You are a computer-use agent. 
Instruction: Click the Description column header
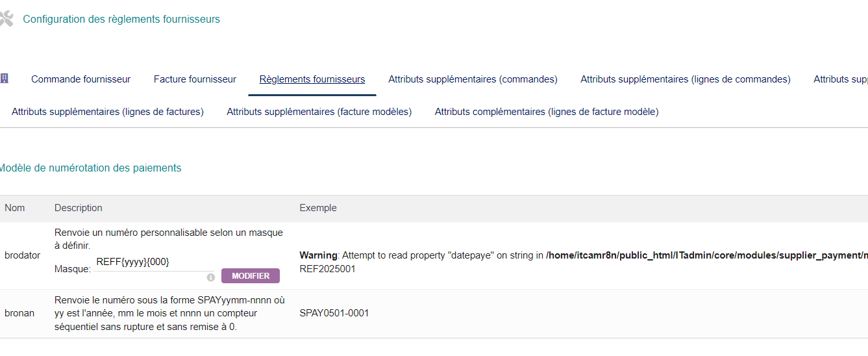tap(79, 208)
